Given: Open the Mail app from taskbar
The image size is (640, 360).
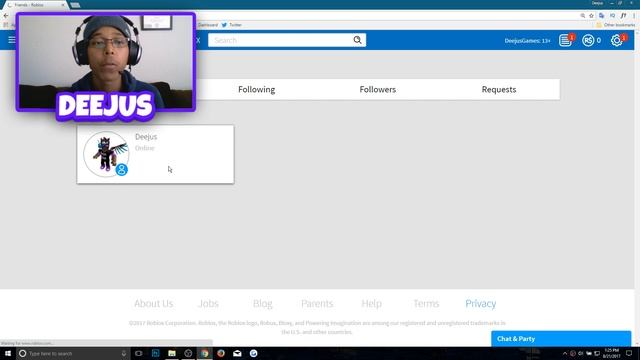Looking at the screenshot, I should 237,353.
